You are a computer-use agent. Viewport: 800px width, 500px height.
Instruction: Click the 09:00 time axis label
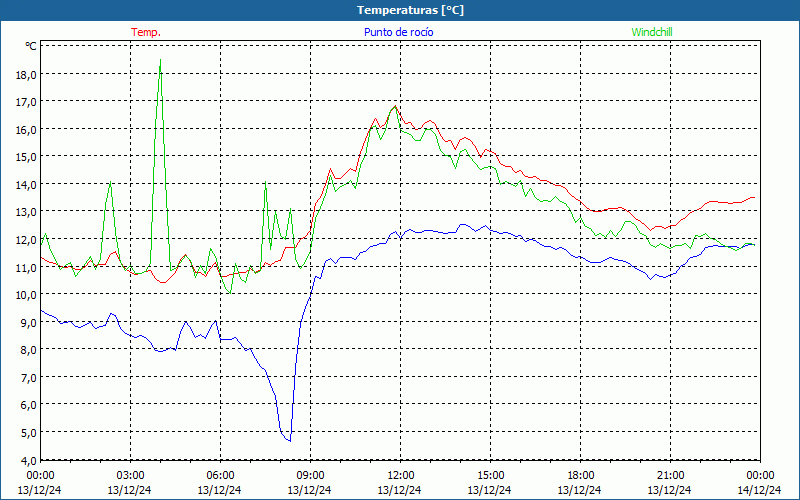(x=310, y=475)
